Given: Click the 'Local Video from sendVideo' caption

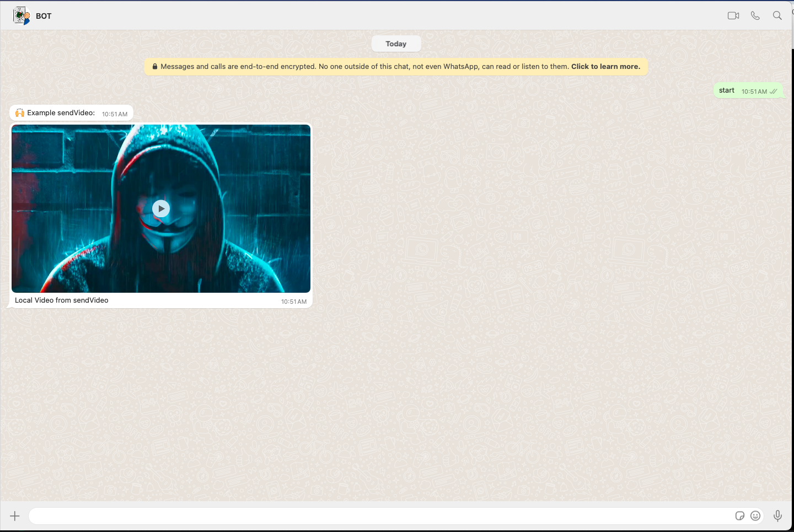Looking at the screenshot, I should click(62, 300).
